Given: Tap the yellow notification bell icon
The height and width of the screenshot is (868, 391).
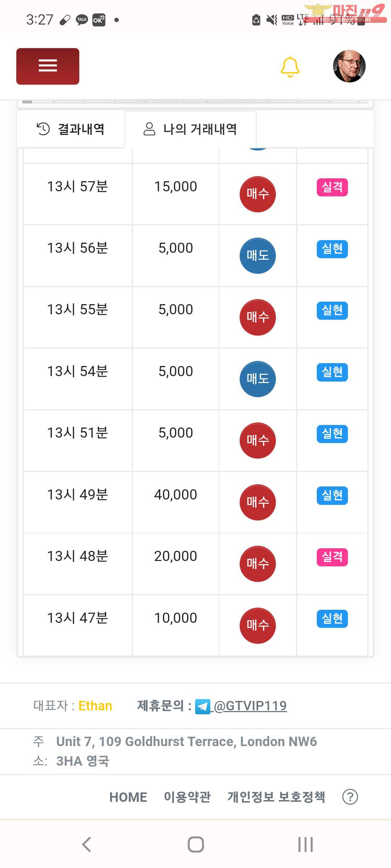Looking at the screenshot, I should [x=290, y=67].
